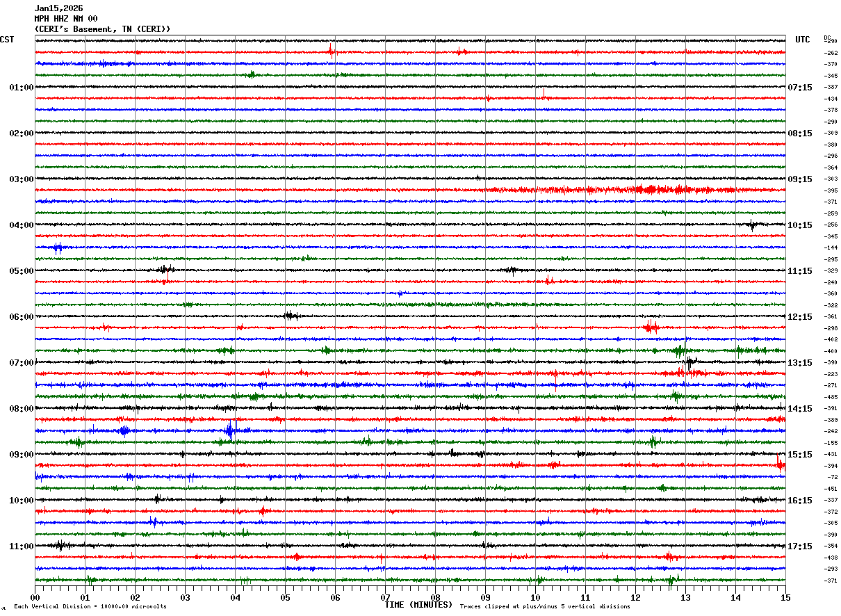Click minute tick label 10 on the axis
841x616 pixels.
(x=535, y=597)
